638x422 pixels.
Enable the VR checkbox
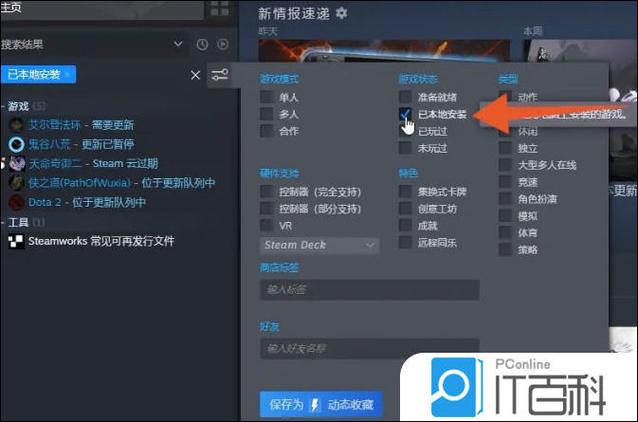click(x=267, y=225)
